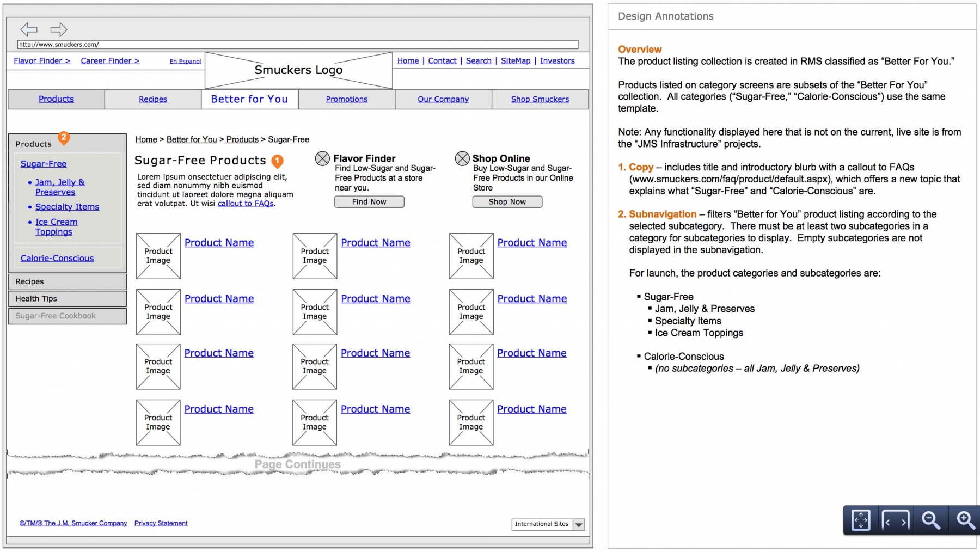The width and height of the screenshot is (980, 552).
Task: Expand the Sugar-Free Cookbook sidebar section
Action: coord(68,316)
